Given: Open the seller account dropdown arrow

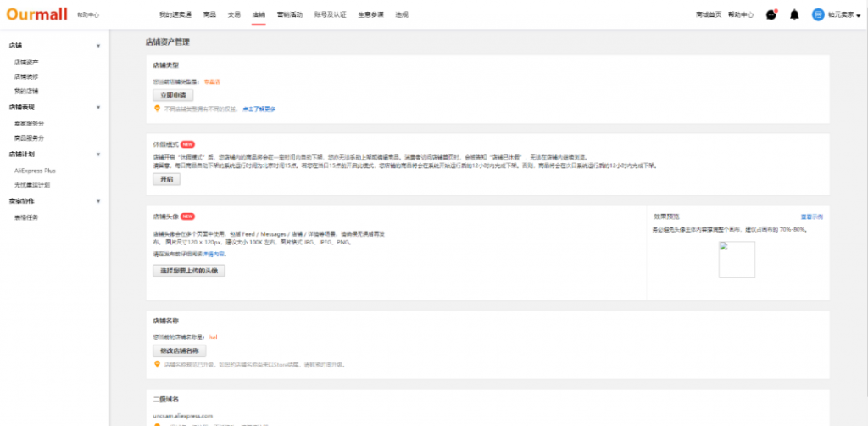Looking at the screenshot, I should coord(858,15).
